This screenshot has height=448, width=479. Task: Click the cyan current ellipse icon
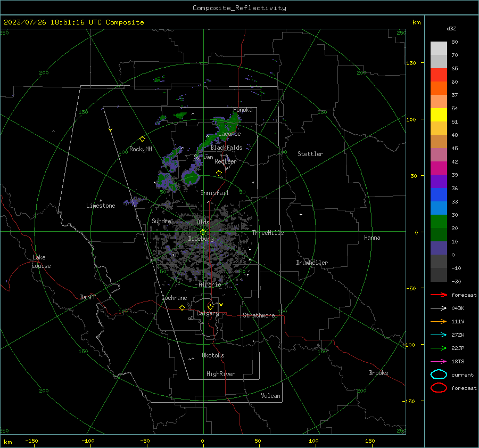coord(439,374)
